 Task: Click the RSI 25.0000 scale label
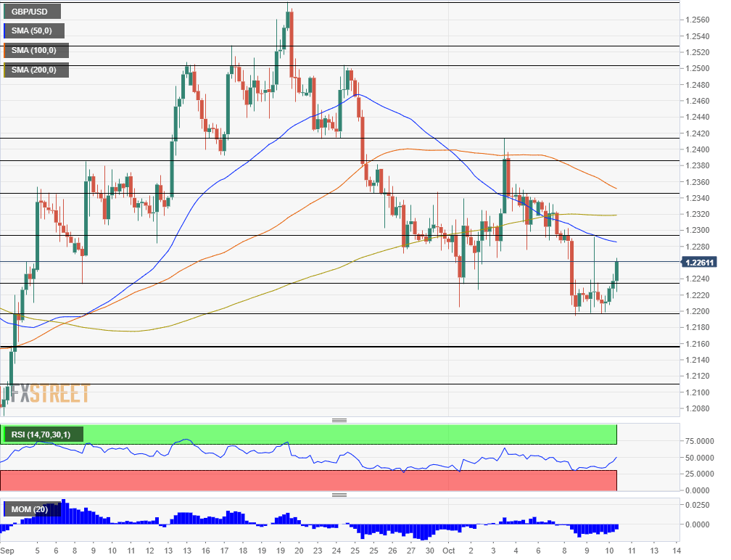[x=699, y=474]
